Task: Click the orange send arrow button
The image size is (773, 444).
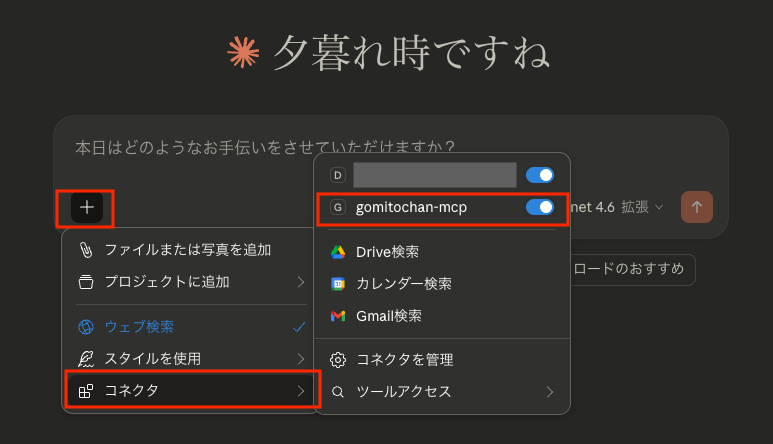Action: pos(697,207)
